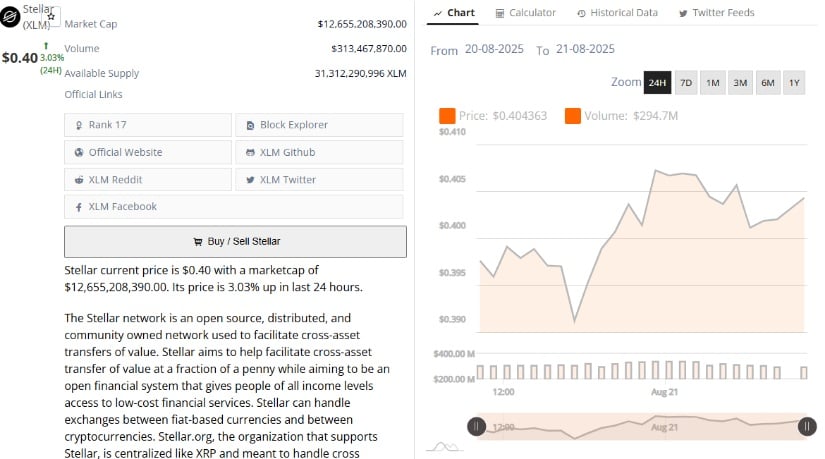Click the Facebook f icon

[x=78, y=207]
